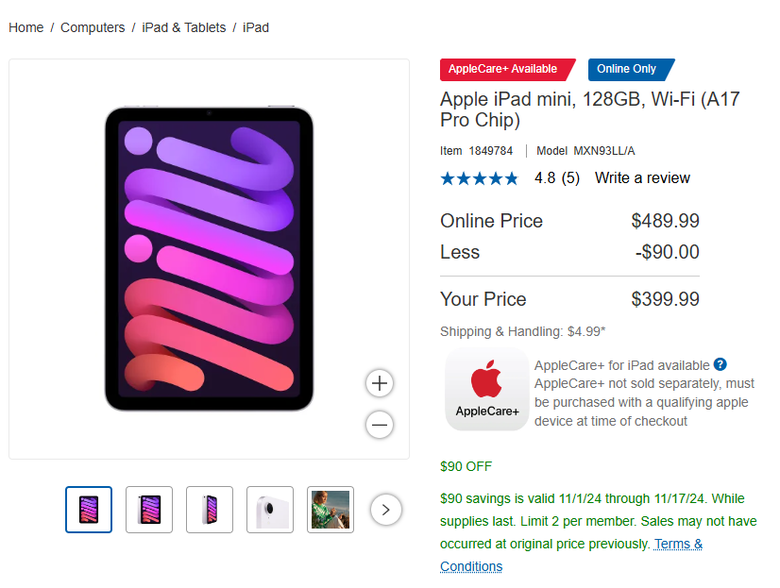Viewport: 780px width, 588px height.
Task: Click Write a review
Action: point(642,178)
